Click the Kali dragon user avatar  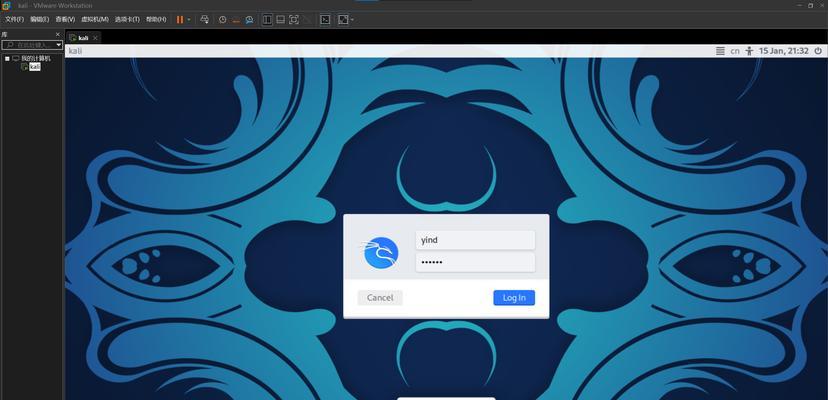[380, 252]
